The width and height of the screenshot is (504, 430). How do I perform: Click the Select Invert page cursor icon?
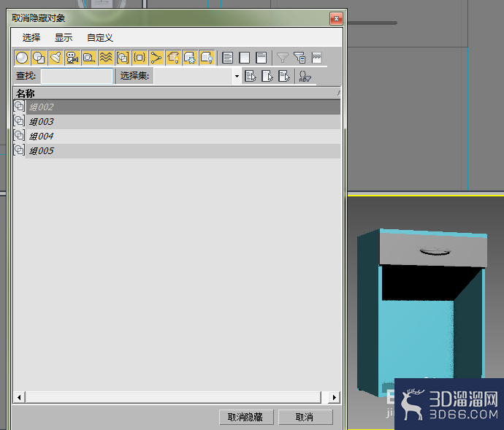pos(284,76)
